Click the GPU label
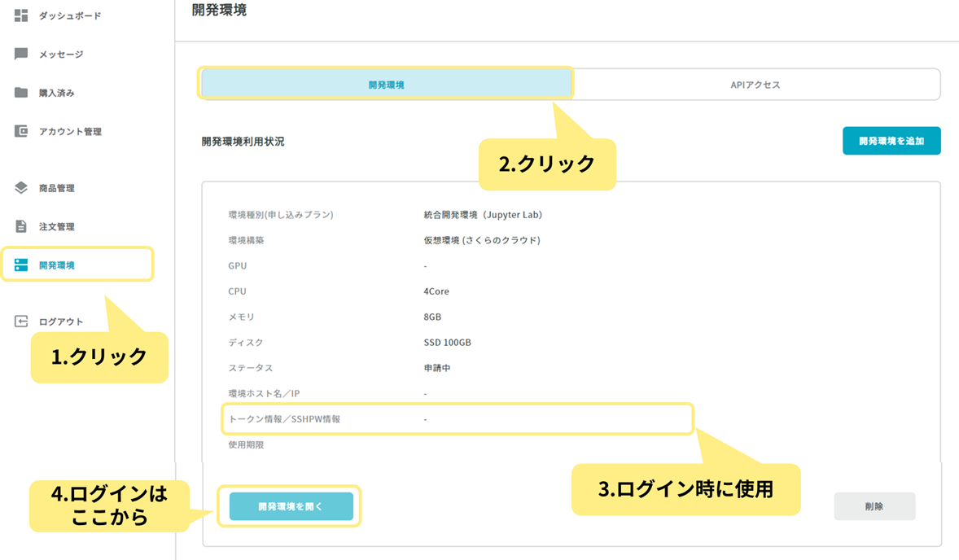The width and height of the screenshot is (959, 560). tap(237, 266)
